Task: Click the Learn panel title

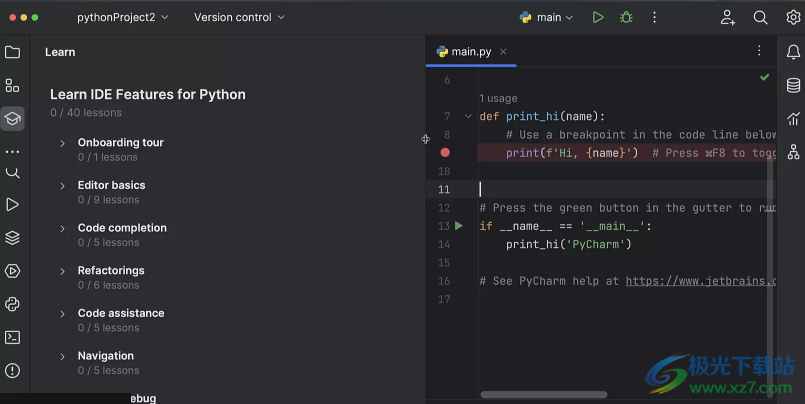Action: 60,52
